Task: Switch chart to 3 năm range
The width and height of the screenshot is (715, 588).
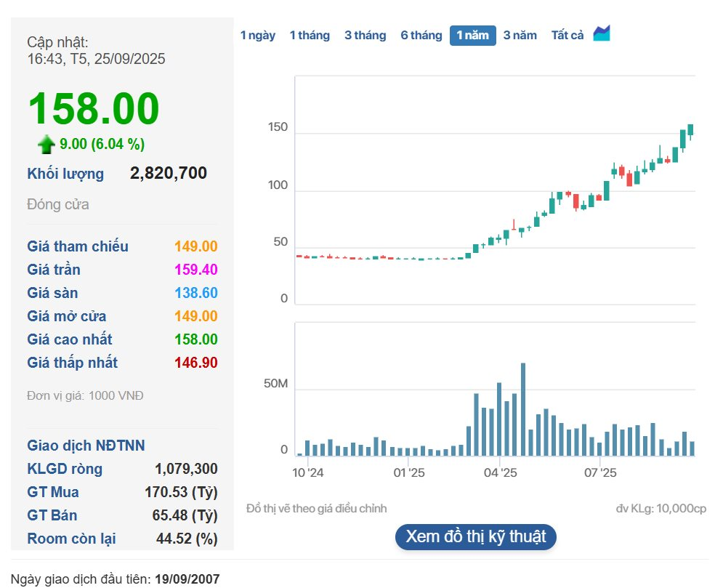Action: click(520, 36)
